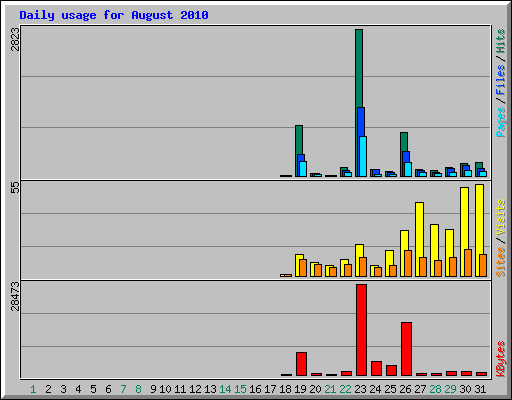Click day label 19 on the axis
Screen dimensions: 512x400
(x=300, y=389)
